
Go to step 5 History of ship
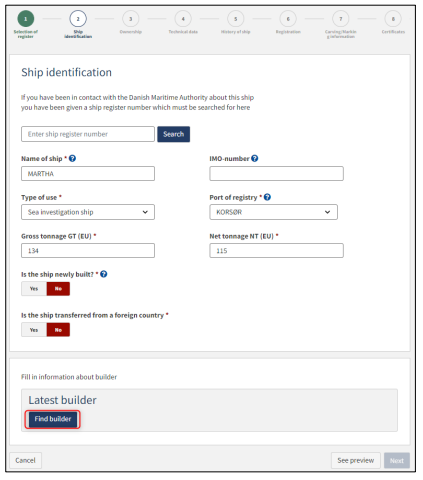point(236,19)
